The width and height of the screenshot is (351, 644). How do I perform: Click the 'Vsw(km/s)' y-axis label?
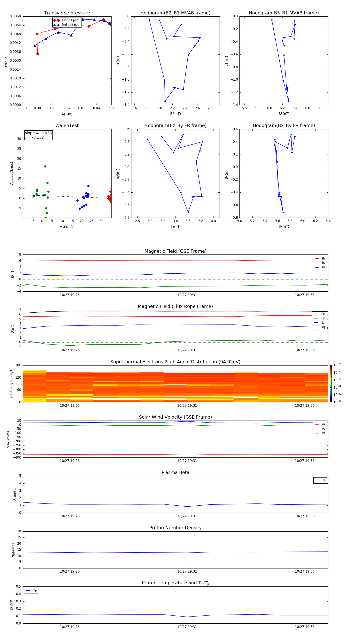click(8, 439)
